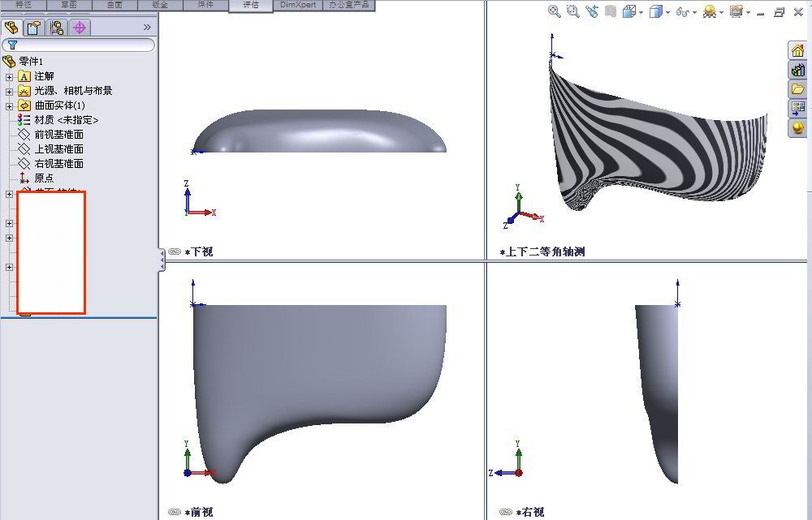The width and height of the screenshot is (812, 520).
Task: Open View Orientation dropdown arrow
Action: coord(641,12)
